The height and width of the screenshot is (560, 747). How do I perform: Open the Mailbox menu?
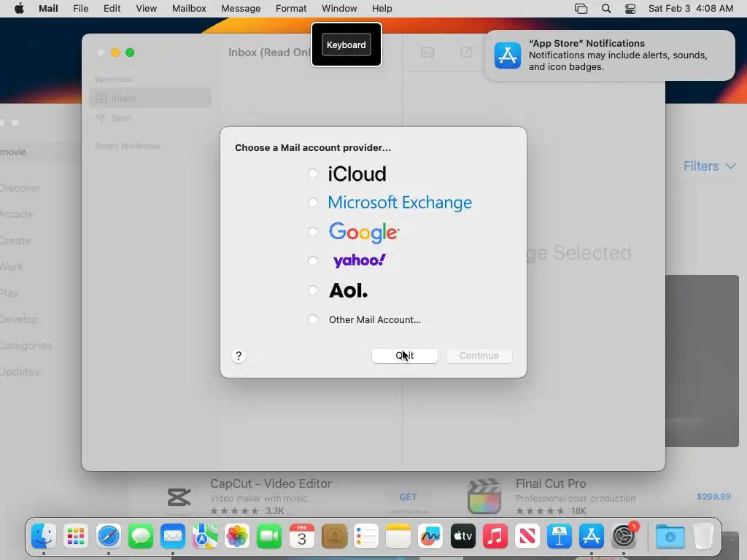189,9
